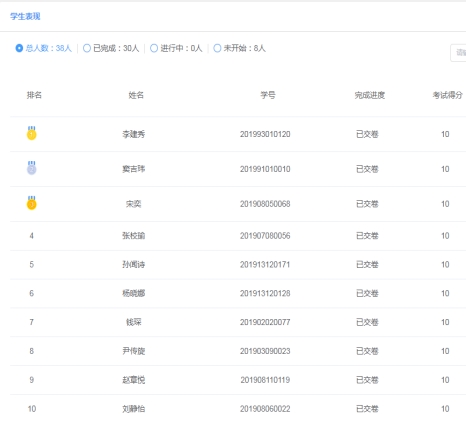Click 已交卷 status for ID 201991010010
The width and height of the screenshot is (466, 423).
[x=367, y=169]
